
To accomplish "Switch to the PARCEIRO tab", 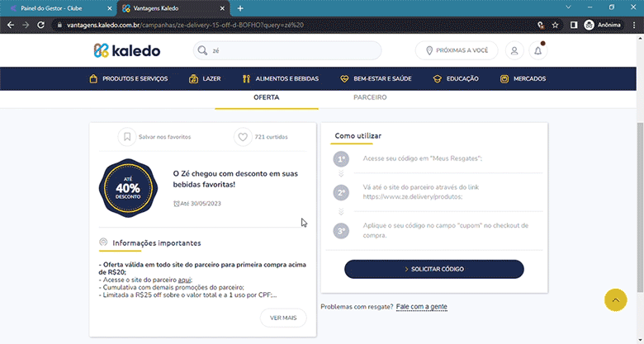I will 370,97.
